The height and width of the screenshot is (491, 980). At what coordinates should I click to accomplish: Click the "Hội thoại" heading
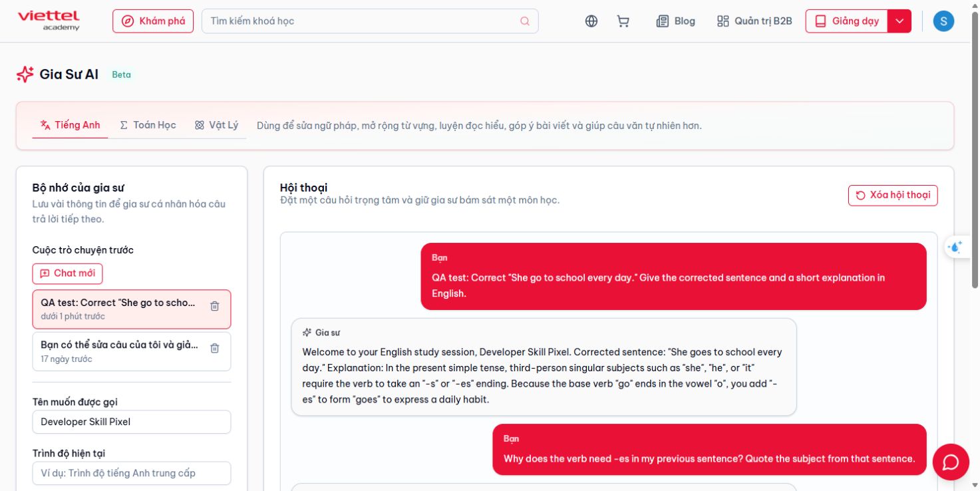(304, 188)
